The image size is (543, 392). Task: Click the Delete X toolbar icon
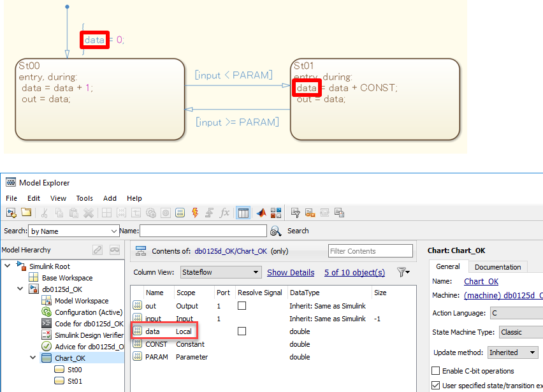tap(89, 213)
